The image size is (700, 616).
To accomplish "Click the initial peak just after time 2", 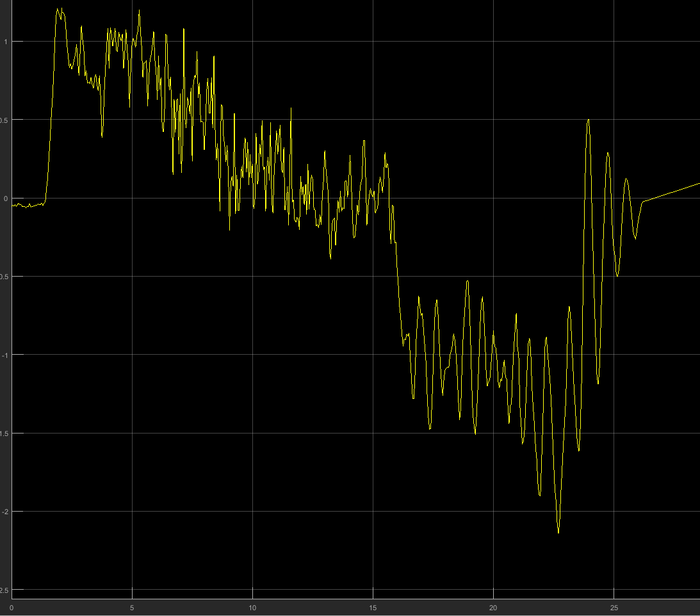I will [58, 9].
